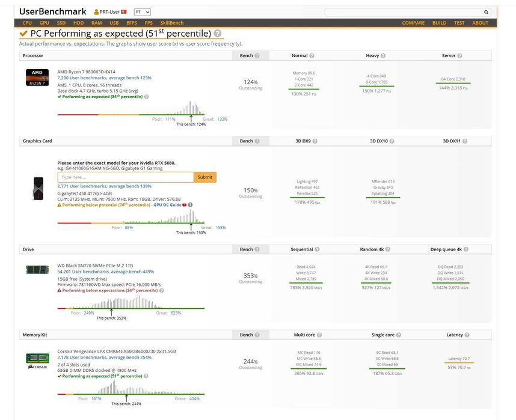The height and width of the screenshot is (420, 516).
Task: Click help icon beside drive 24th percentile
Action: (162, 290)
